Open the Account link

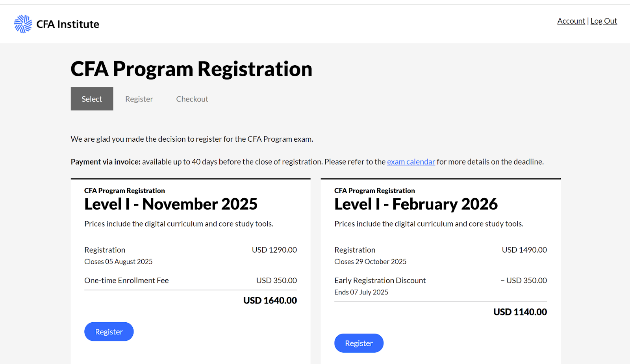(571, 21)
